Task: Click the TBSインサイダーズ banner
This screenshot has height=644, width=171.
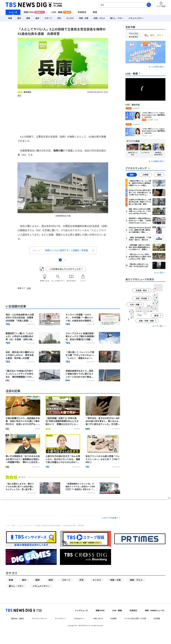Action: pyautogui.click(x=31, y=539)
